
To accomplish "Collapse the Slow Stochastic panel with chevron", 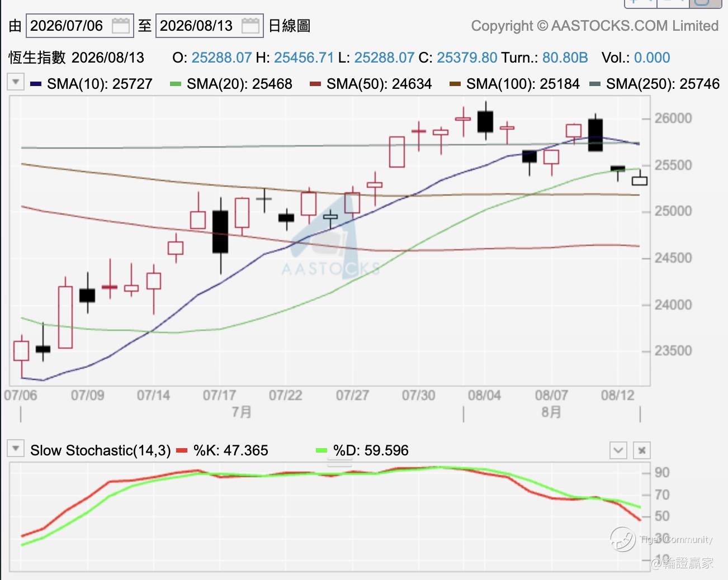I will tap(618, 450).
